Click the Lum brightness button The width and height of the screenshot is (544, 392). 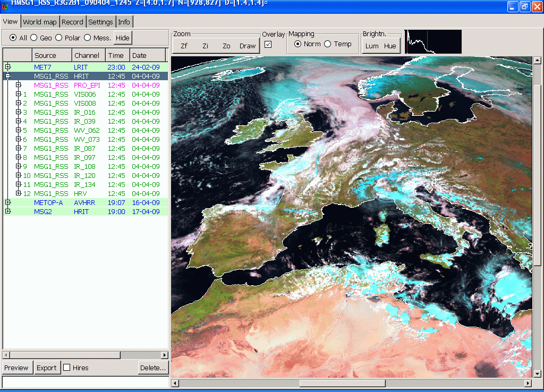tap(372, 46)
